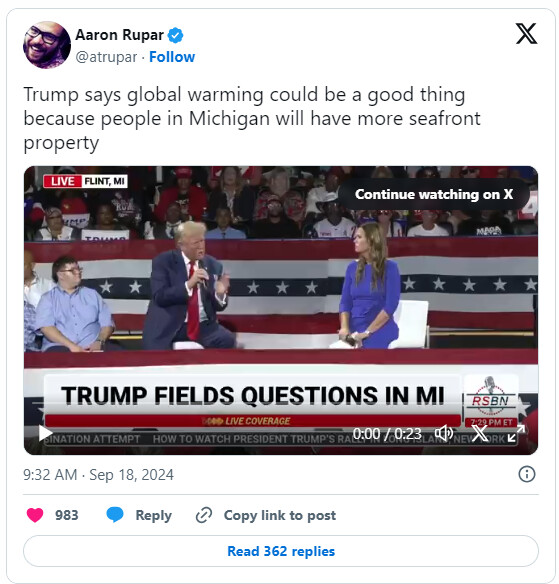
Task: Click the Aaron Rupar display name
Action: click(119, 35)
